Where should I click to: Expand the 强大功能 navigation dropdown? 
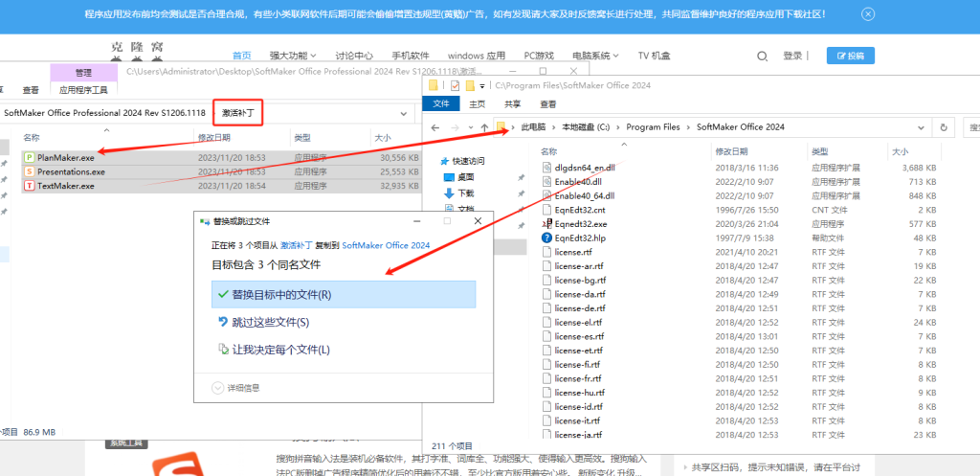click(293, 56)
